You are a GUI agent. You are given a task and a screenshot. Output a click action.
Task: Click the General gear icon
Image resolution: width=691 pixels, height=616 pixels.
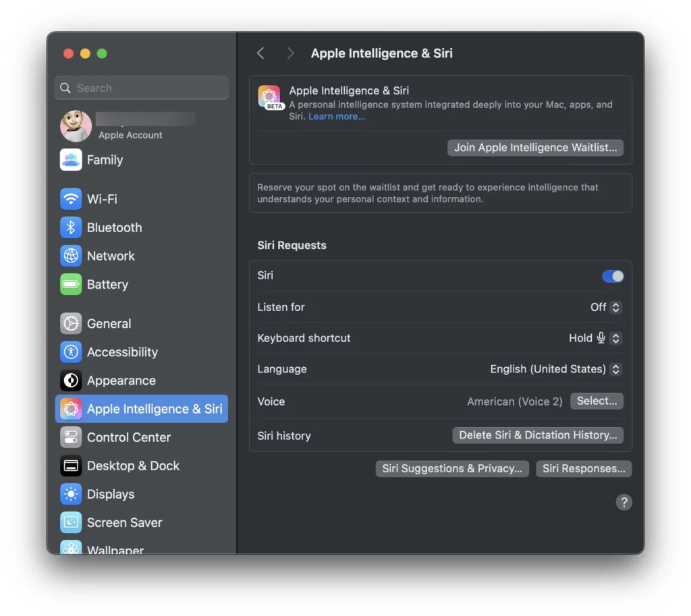tap(70, 323)
